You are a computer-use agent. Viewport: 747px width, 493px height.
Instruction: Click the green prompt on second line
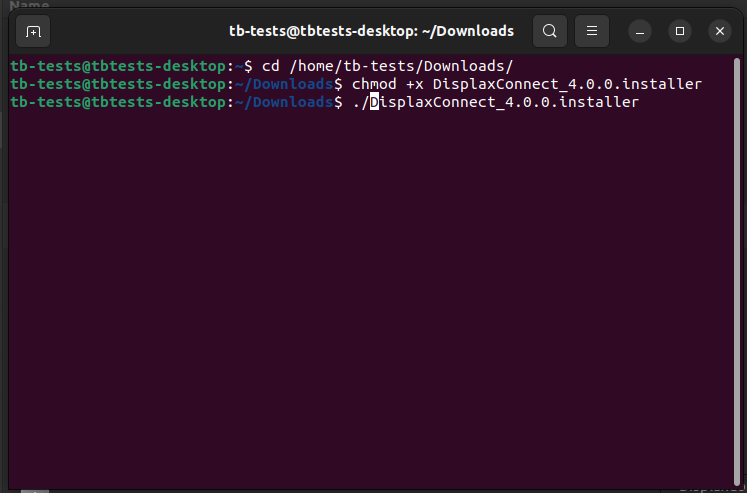(118, 84)
